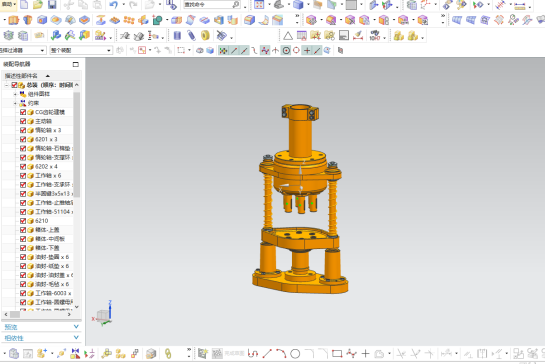Click the triangle outline icon
545x364 pixels.
pos(288,35)
